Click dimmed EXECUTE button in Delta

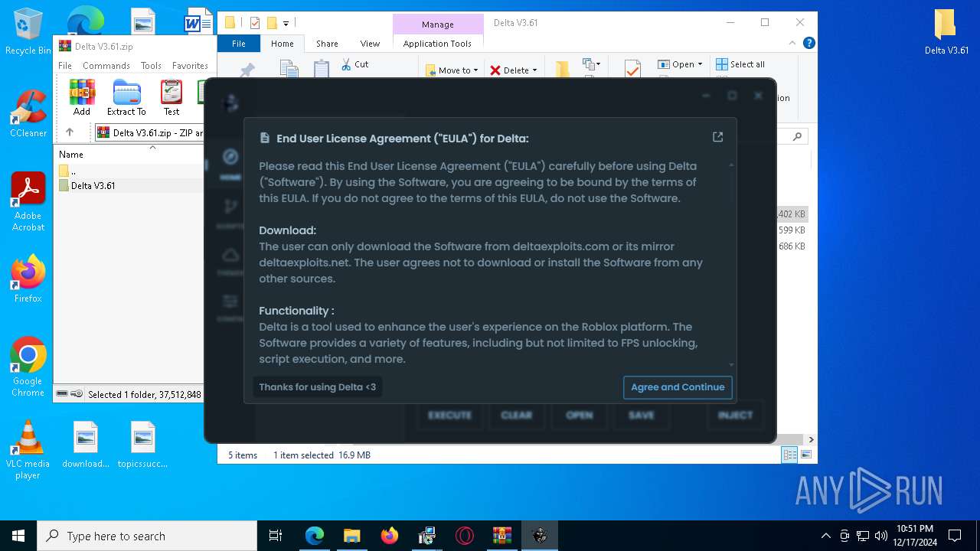pyautogui.click(x=449, y=415)
